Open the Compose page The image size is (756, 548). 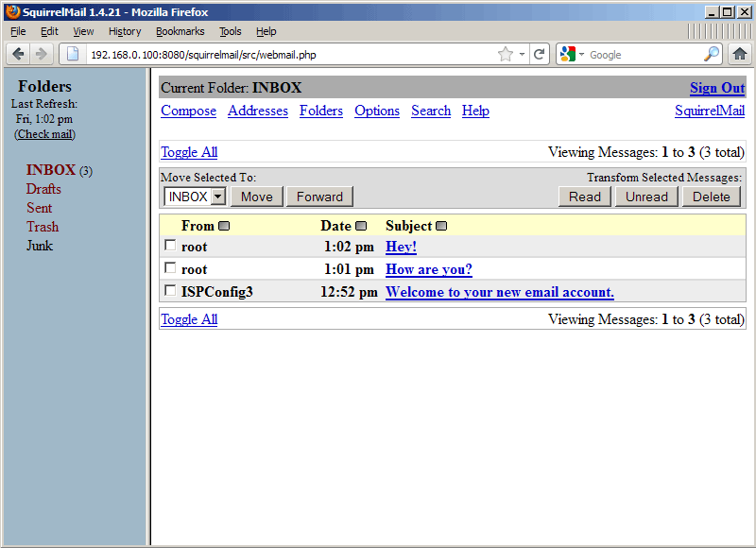tap(188, 111)
